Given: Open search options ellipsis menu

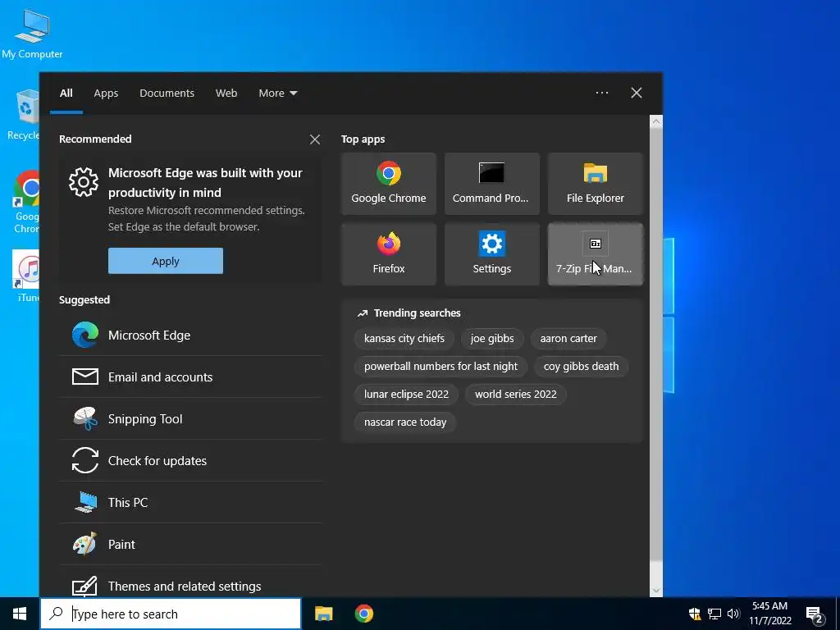Looking at the screenshot, I should (x=602, y=94).
